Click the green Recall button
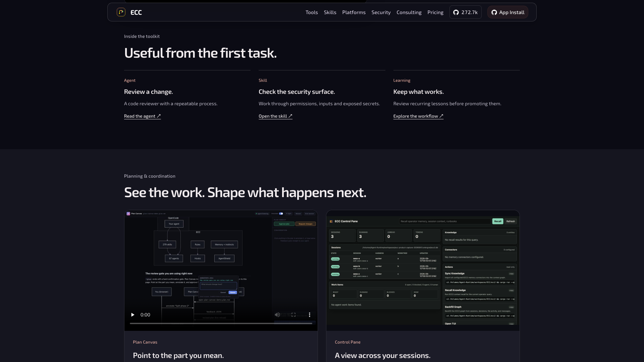This screenshot has width=644, height=362. tap(498, 221)
